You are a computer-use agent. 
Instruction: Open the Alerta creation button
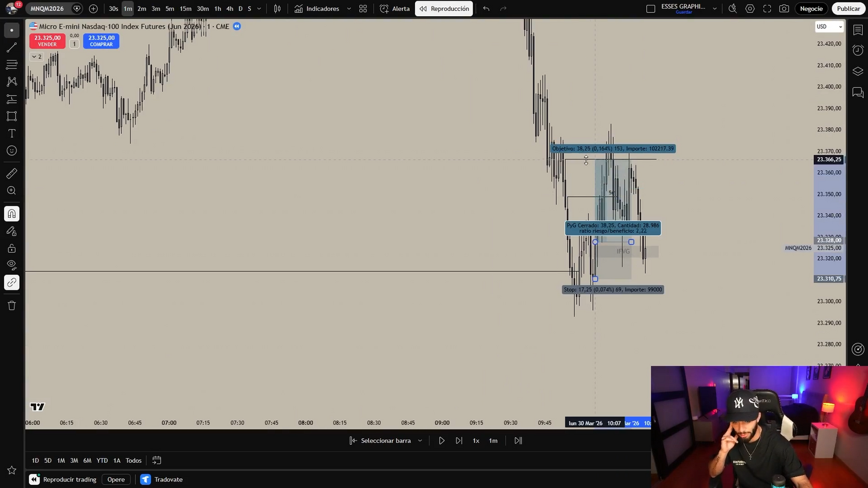coord(395,8)
